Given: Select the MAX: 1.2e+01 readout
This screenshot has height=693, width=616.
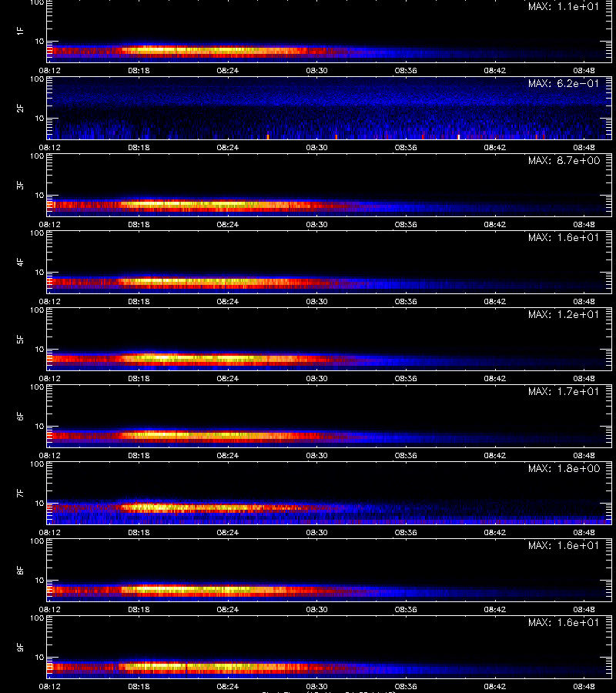Looking at the screenshot, I should coord(564,314).
